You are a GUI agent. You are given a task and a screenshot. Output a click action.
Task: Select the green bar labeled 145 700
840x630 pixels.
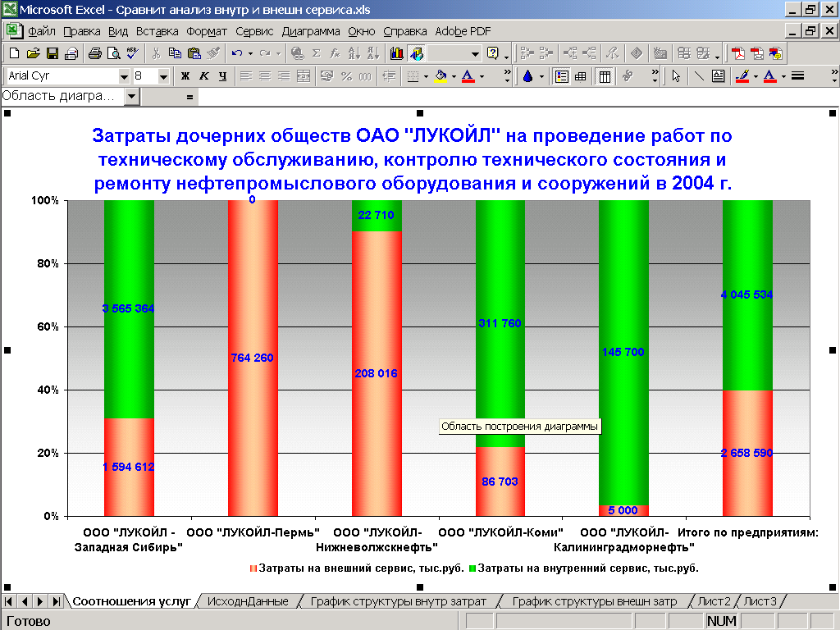(623, 353)
